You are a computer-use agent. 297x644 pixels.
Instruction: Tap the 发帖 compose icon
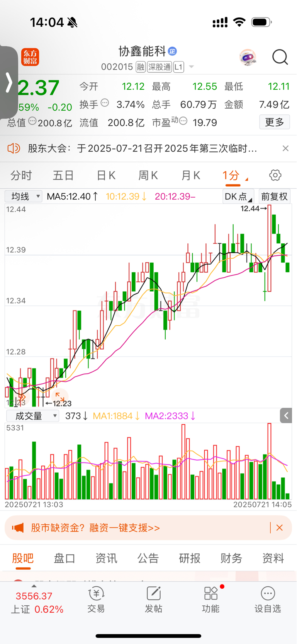coord(153,593)
